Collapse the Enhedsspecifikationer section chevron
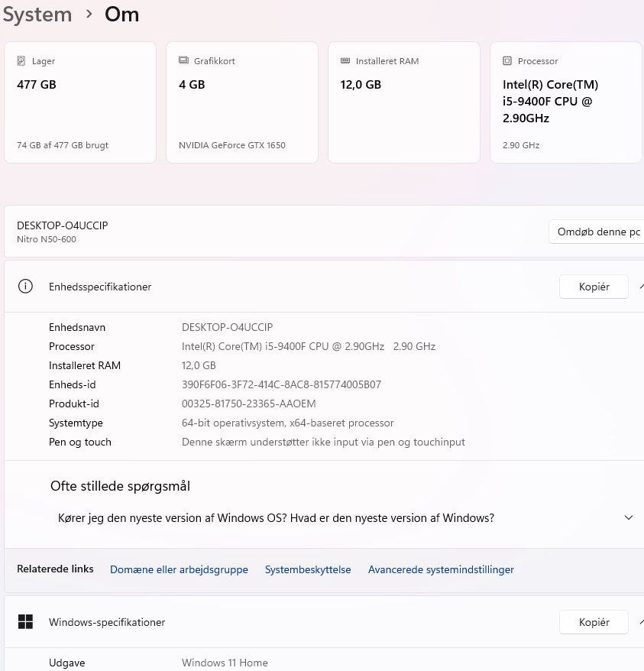644x671 pixels. [x=641, y=287]
